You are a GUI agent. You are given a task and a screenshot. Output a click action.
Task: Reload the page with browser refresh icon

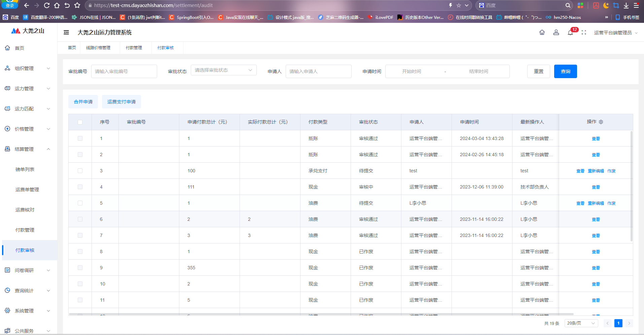point(47,5)
